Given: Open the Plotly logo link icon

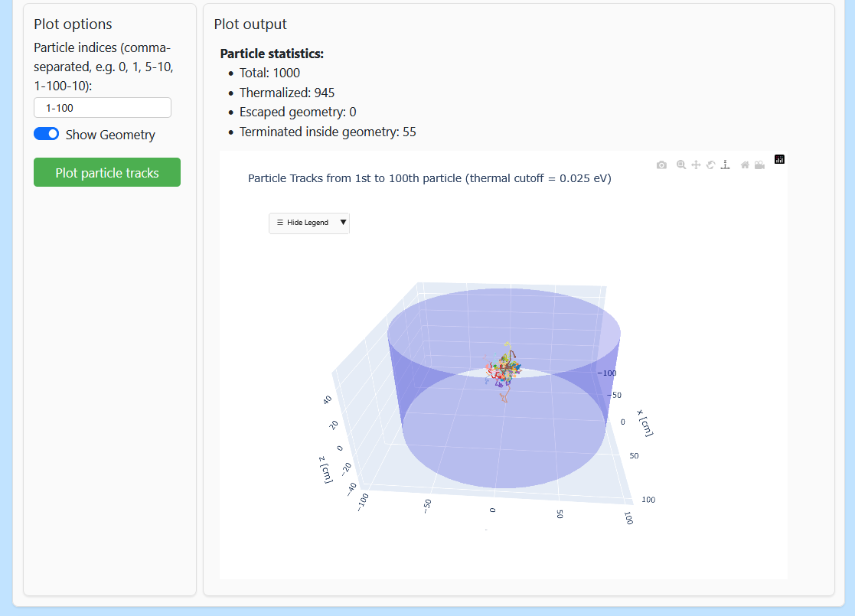Looking at the screenshot, I should coord(779,159).
